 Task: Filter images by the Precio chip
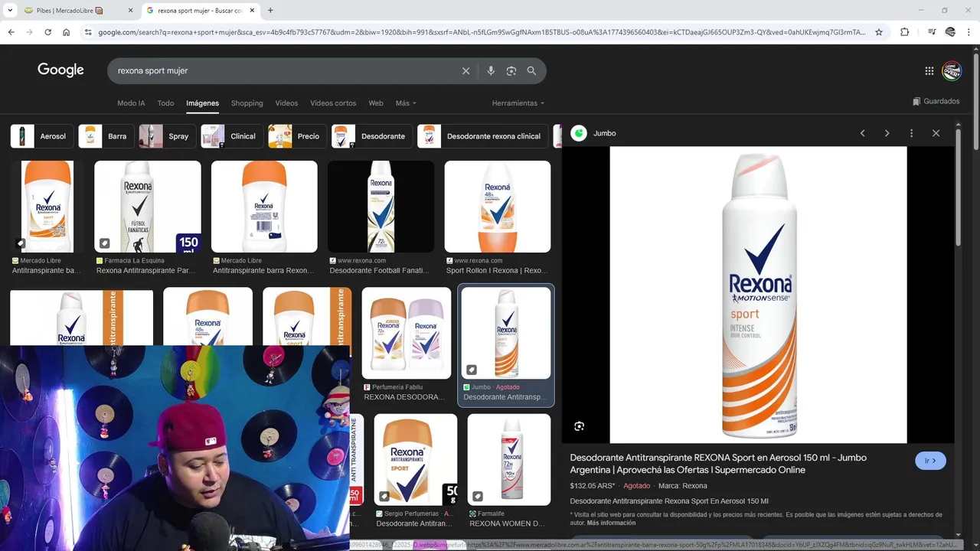[298, 136]
